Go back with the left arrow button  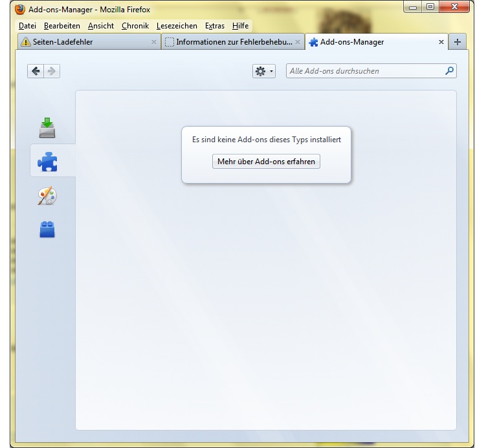pos(36,71)
